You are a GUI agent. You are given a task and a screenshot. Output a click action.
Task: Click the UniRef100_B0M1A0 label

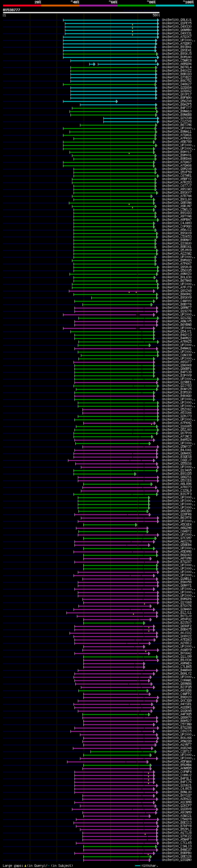click(x=176, y=57)
